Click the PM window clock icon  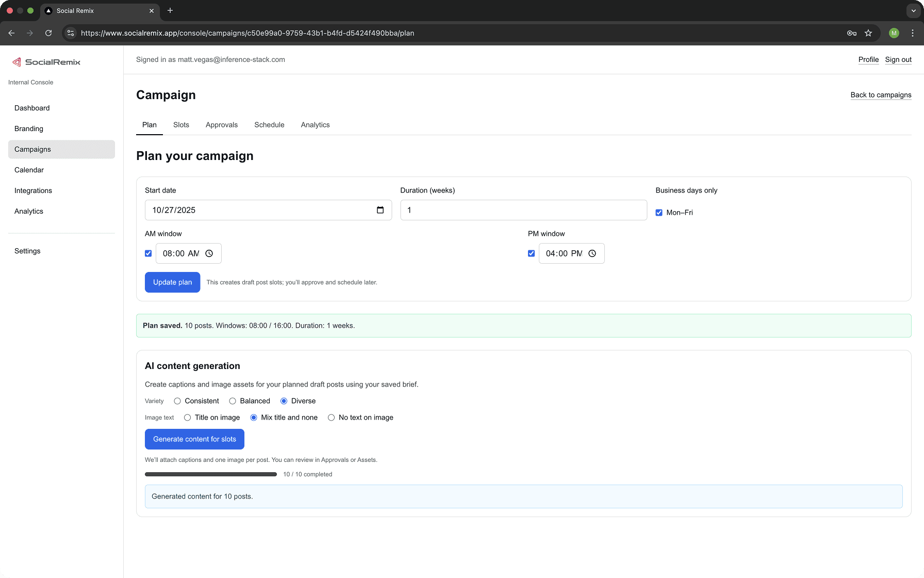tap(592, 253)
